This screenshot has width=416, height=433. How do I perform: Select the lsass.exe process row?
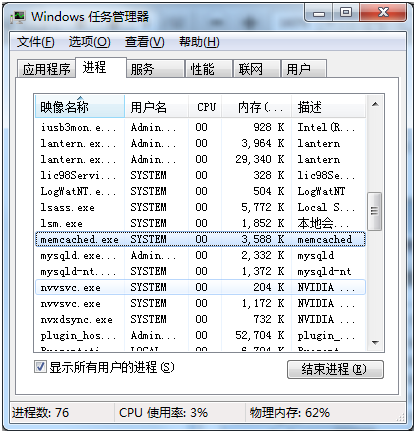(200, 207)
